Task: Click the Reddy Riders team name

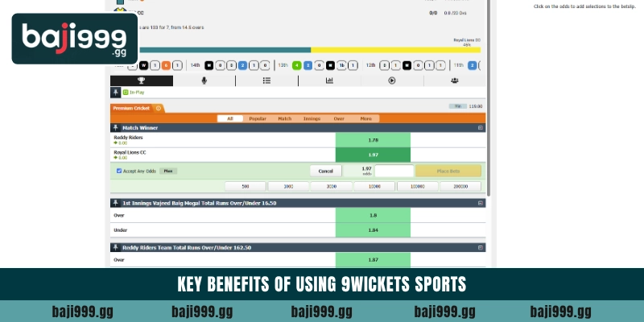Action: (x=128, y=138)
